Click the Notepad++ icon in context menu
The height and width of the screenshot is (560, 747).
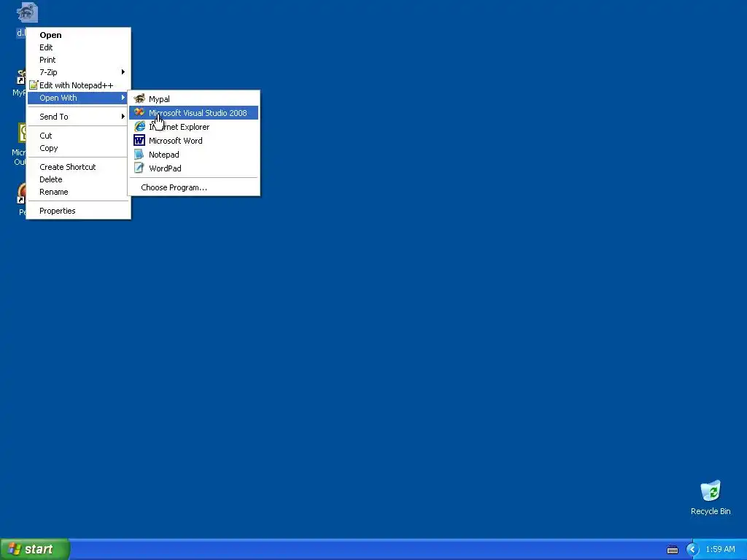[33, 85]
